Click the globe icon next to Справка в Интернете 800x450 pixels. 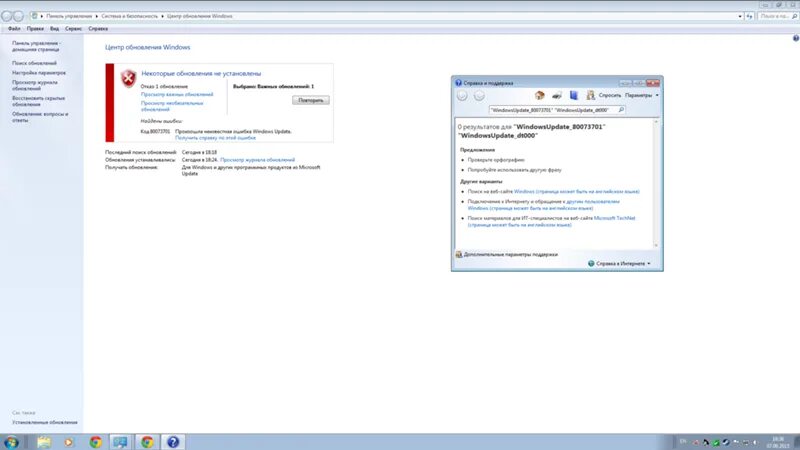591,263
